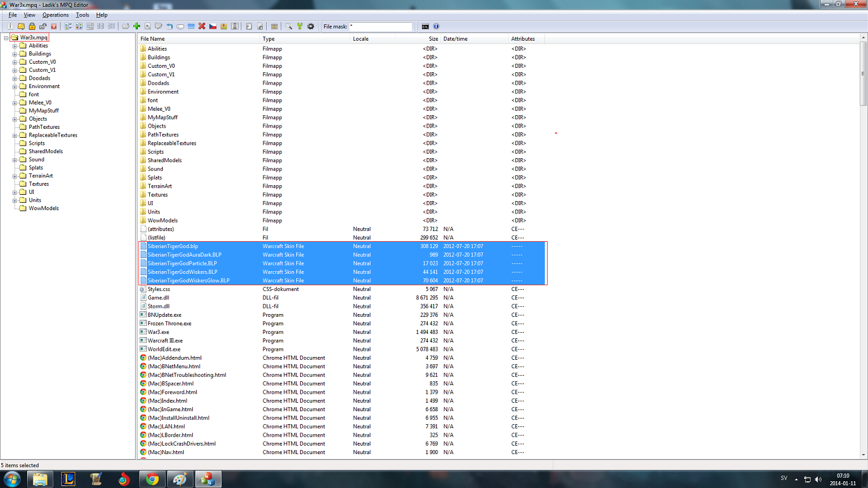Select the (Mac)Index.html file
The height and width of the screenshot is (488, 868).
167,401
